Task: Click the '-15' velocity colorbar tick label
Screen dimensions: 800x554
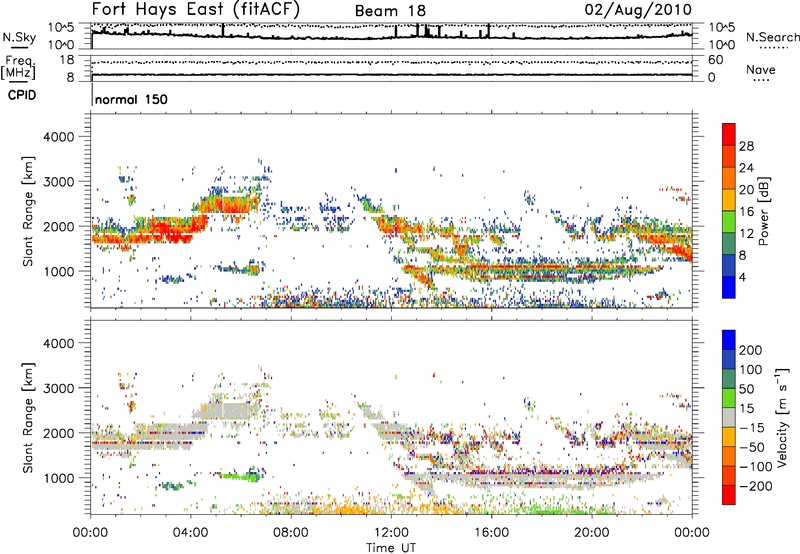Action: click(x=752, y=427)
